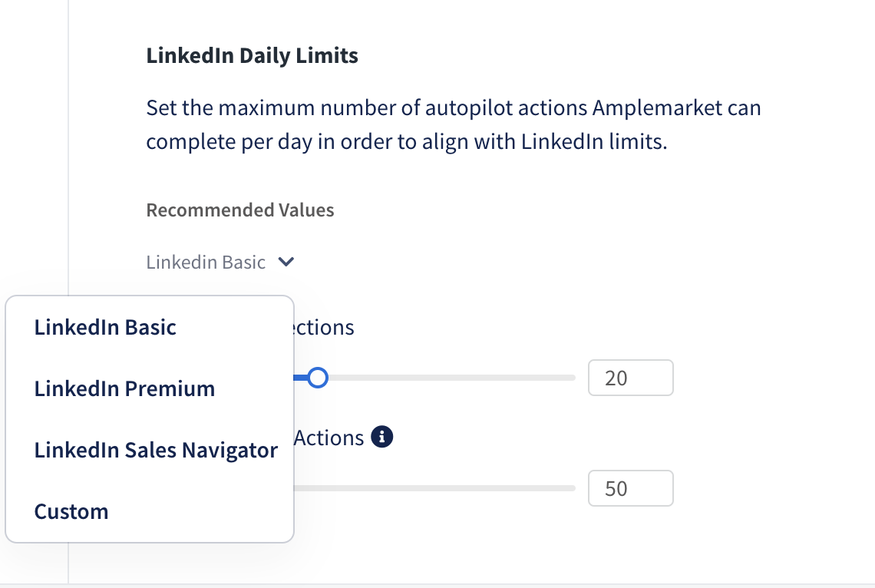The height and width of the screenshot is (588, 875).
Task: Pick the Custom option in the menu
Action: (71, 511)
